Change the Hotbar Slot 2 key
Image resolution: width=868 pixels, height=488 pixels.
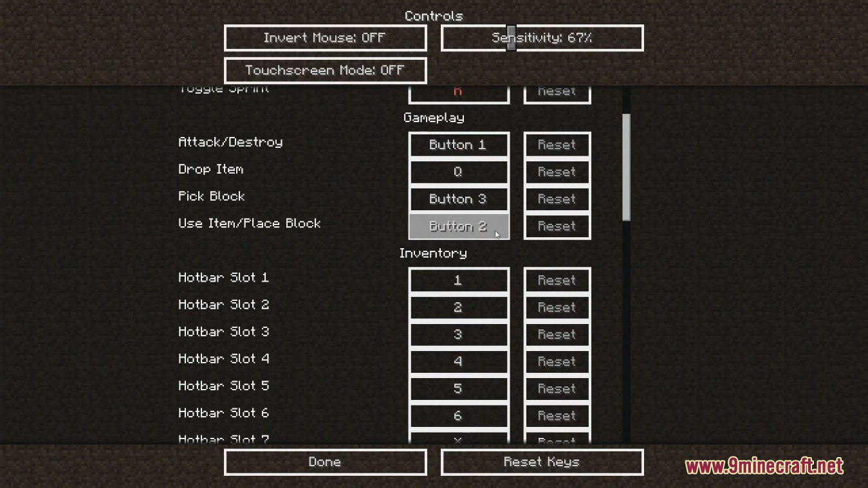click(x=459, y=308)
